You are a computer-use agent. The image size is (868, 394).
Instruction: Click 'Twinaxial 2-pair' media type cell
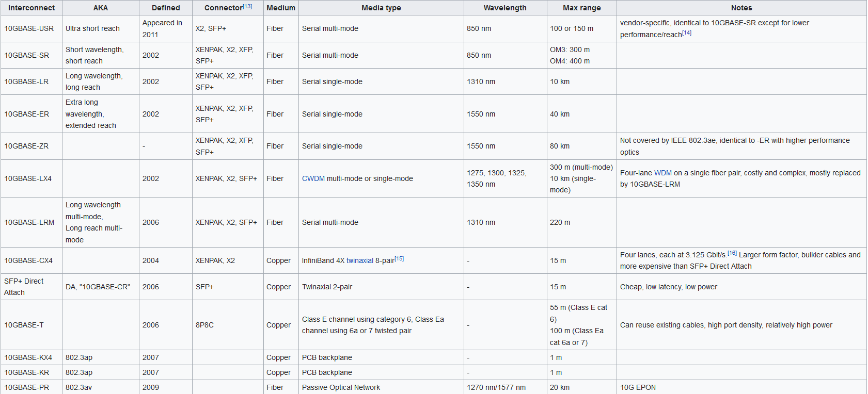coord(381,287)
